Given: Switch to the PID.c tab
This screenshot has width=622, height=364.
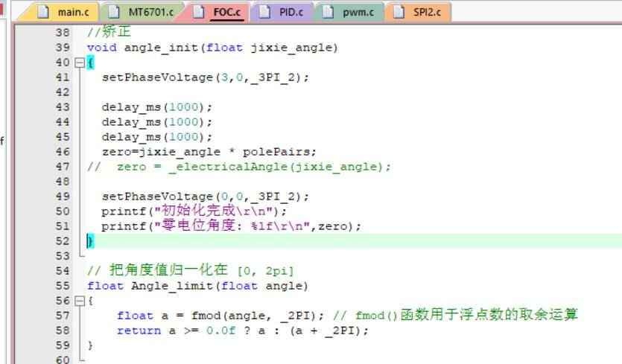Looking at the screenshot, I should click(282, 12).
